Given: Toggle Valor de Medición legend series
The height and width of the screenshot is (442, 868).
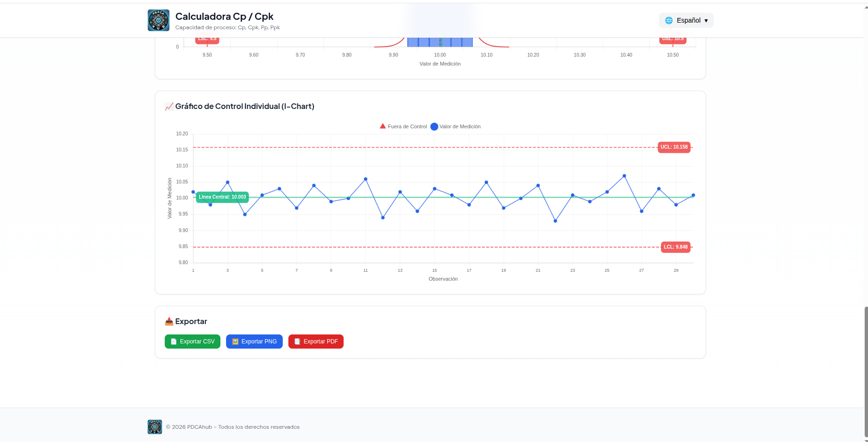Looking at the screenshot, I should [455, 126].
